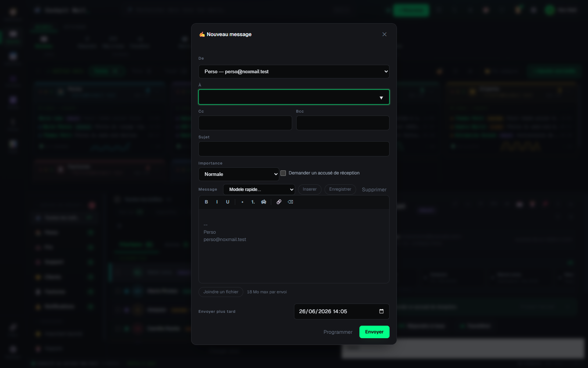Screen dimensions: 588x368
Task: Underline the selected message text
Action: pos(228,202)
